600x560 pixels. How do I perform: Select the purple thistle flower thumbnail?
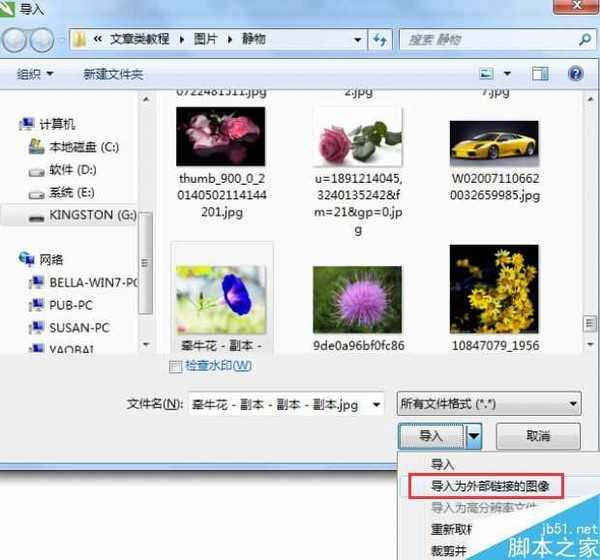[357, 299]
